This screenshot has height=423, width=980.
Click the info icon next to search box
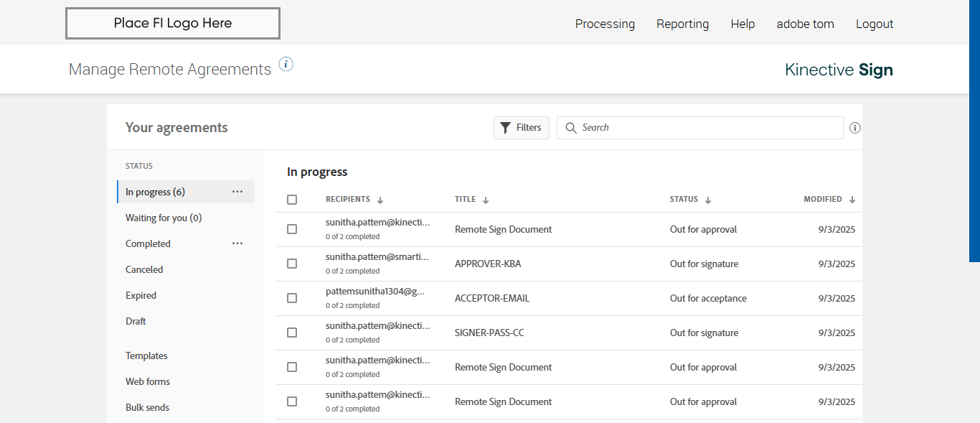tap(854, 128)
